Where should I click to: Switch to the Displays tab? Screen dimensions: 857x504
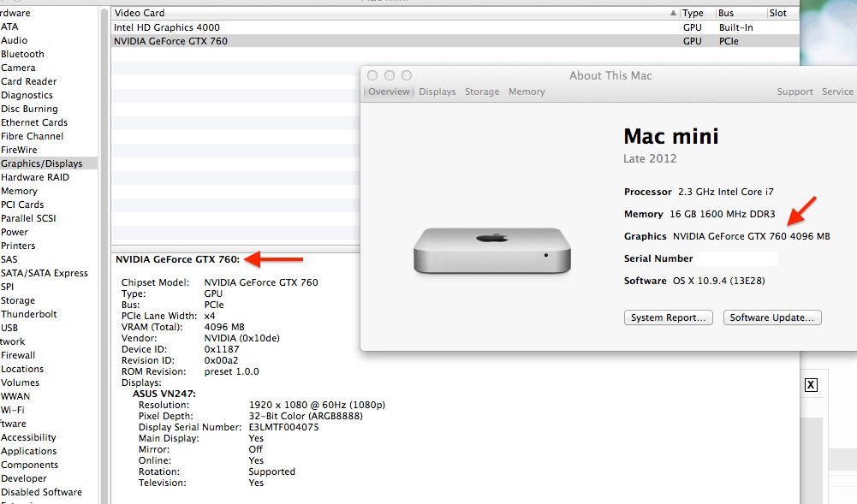click(x=437, y=92)
